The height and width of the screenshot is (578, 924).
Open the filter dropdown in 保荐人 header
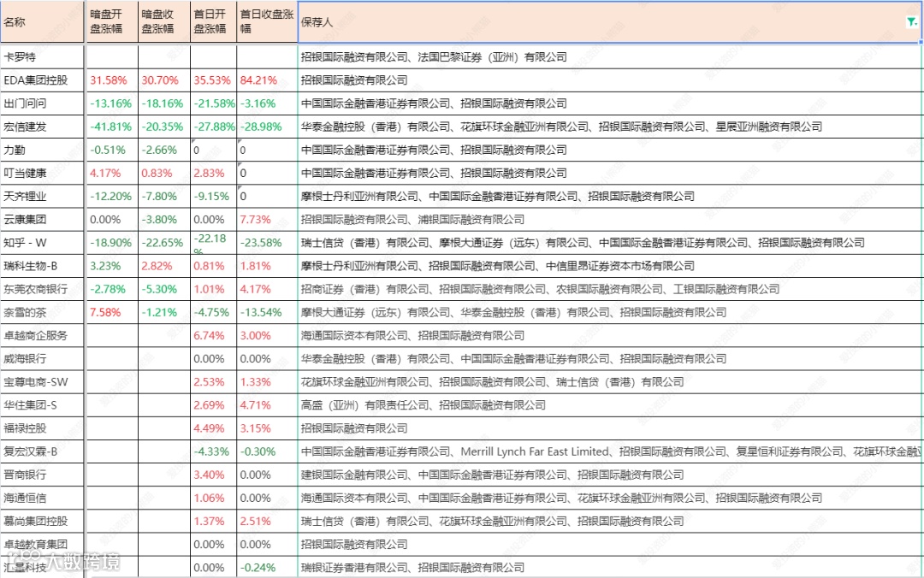pyautogui.click(x=911, y=21)
